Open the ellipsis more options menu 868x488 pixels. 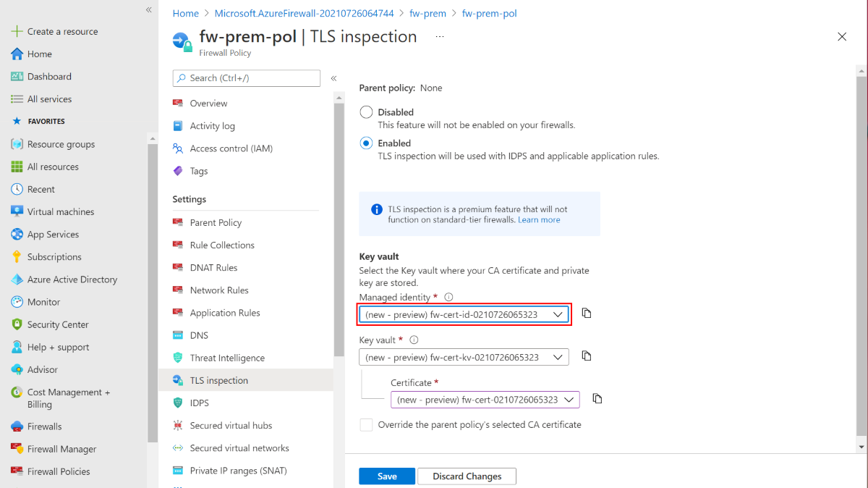coord(440,37)
